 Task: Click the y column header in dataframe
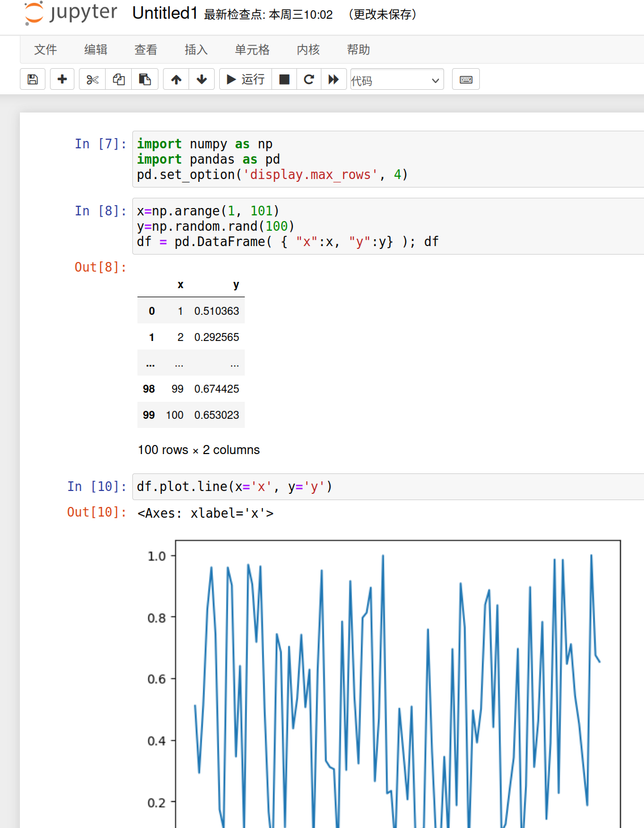(236, 285)
